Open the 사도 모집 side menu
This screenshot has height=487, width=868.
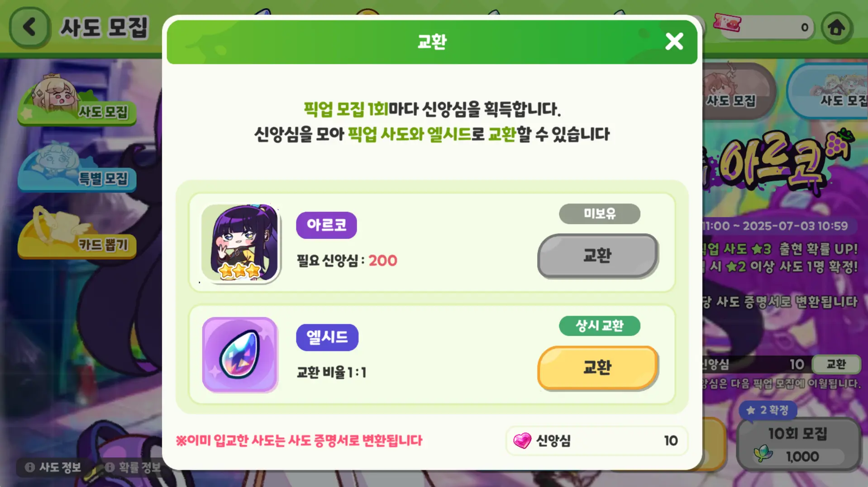coord(77,100)
